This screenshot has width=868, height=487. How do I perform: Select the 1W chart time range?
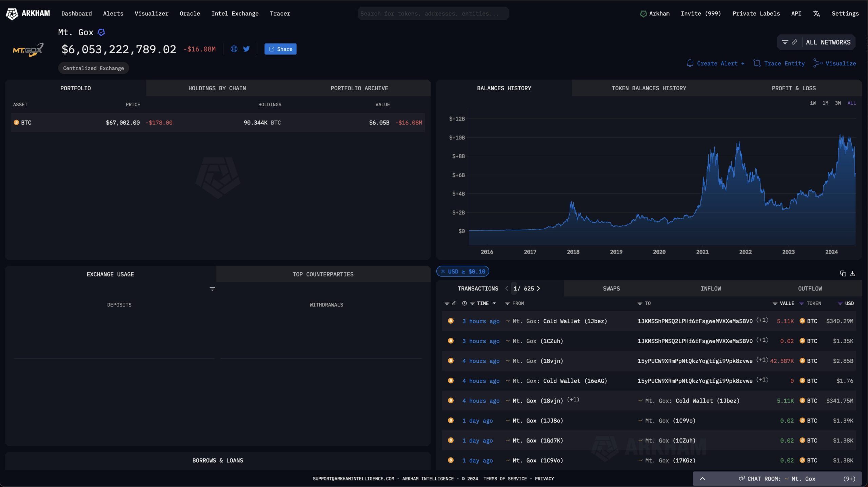(813, 103)
